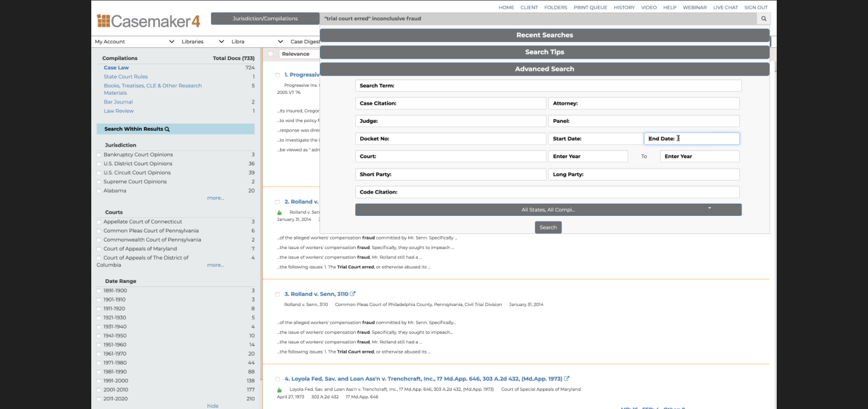
Task: Open the Case Law compilation link
Action: [116, 68]
